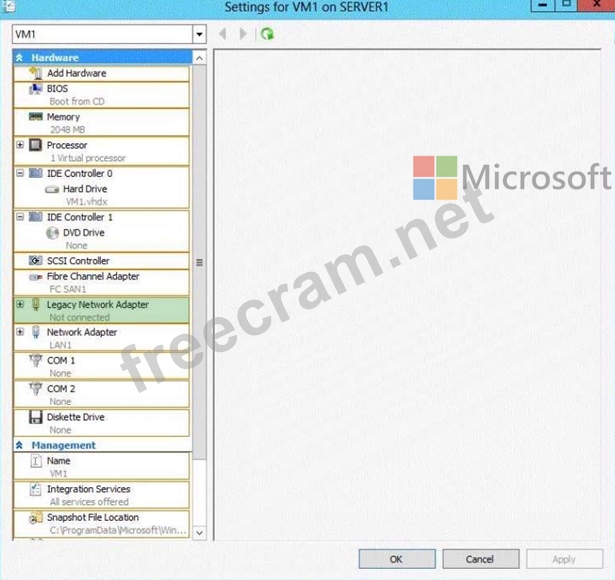Viewport: 615px width, 580px height.
Task: Expand the Legacy Network Adapter node
Action: (x=20, y=304)
